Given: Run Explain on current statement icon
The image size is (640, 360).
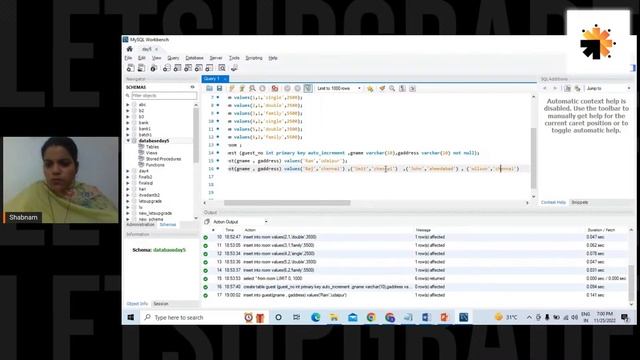Looking at the screenshot, I should tap(252, 89).
